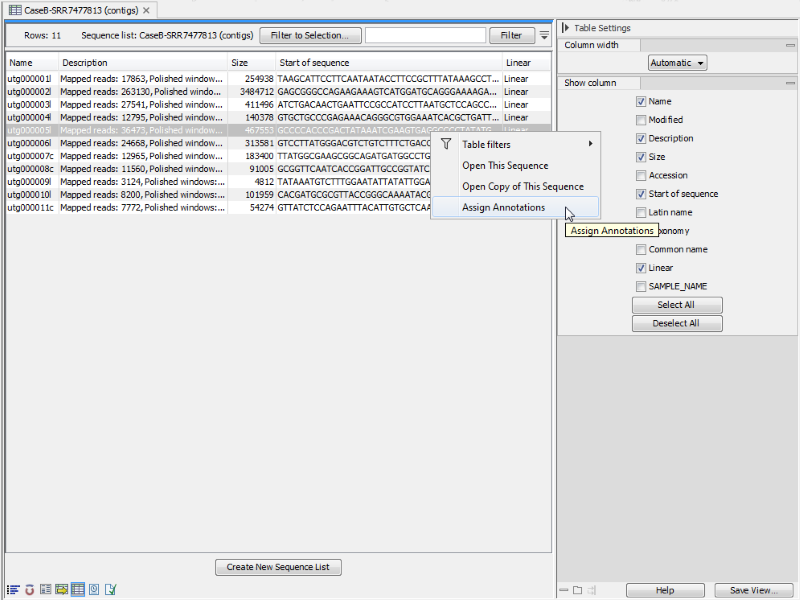800x600 pixels.
Task: Select the highlighted table view icon
Action: [x=78, y=590]
